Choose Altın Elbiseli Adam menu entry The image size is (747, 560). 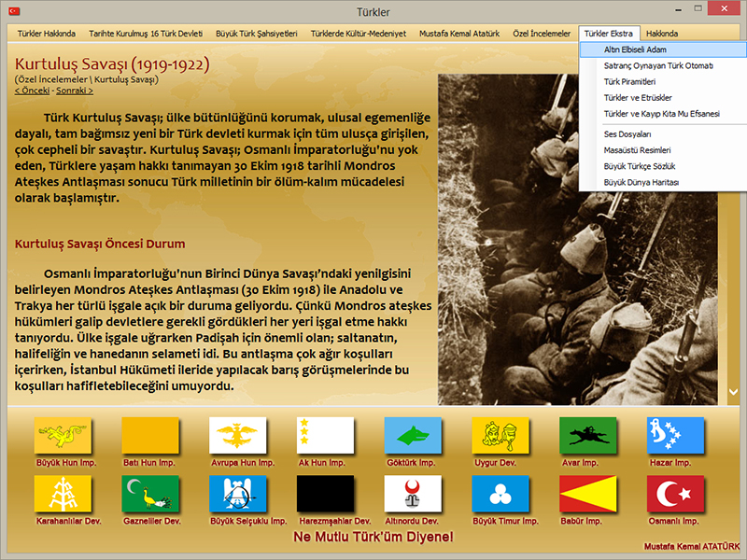(x=635, y=49)
